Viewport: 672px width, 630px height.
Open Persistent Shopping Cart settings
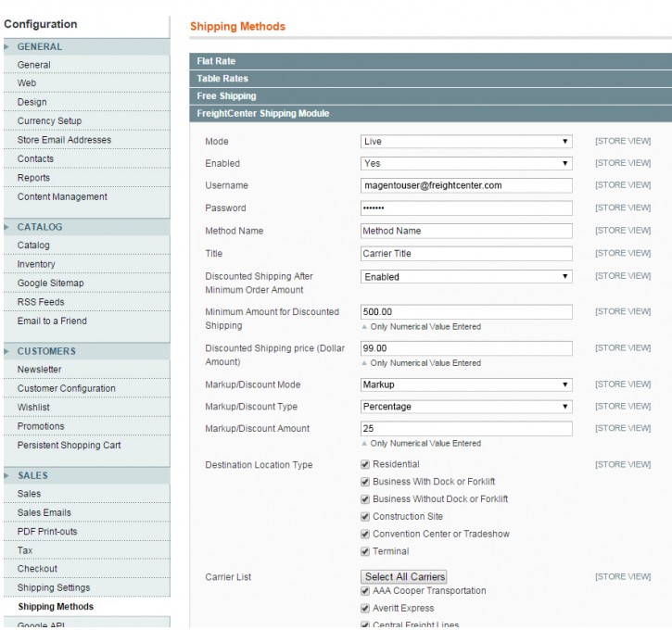tap(69, 446)
